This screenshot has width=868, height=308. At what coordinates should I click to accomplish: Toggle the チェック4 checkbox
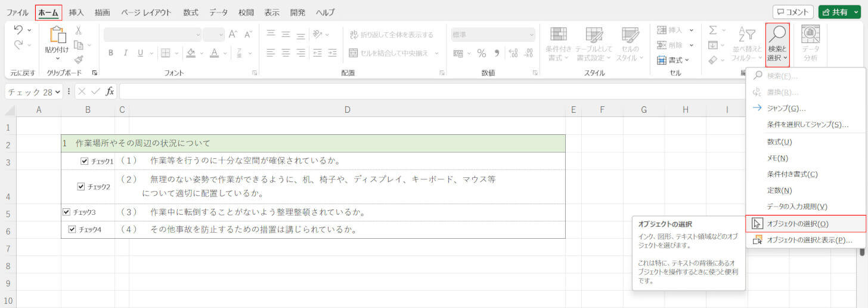[72, 229]
